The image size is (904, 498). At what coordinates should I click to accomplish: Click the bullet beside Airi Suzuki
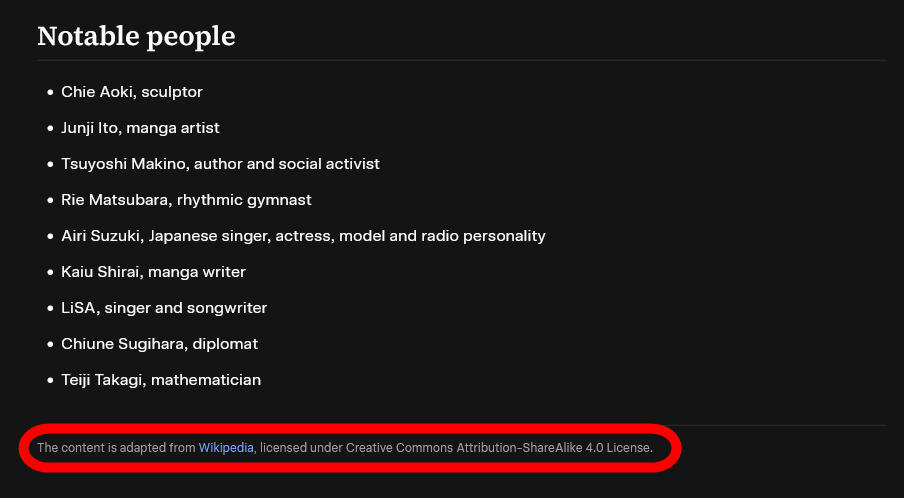(50, 236)
